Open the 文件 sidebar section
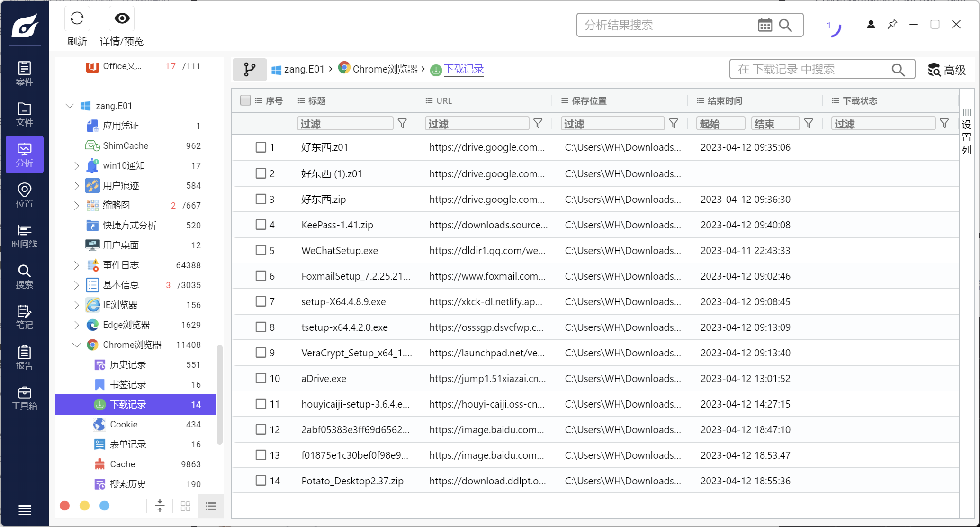The image size is (980, 527). 25,114
